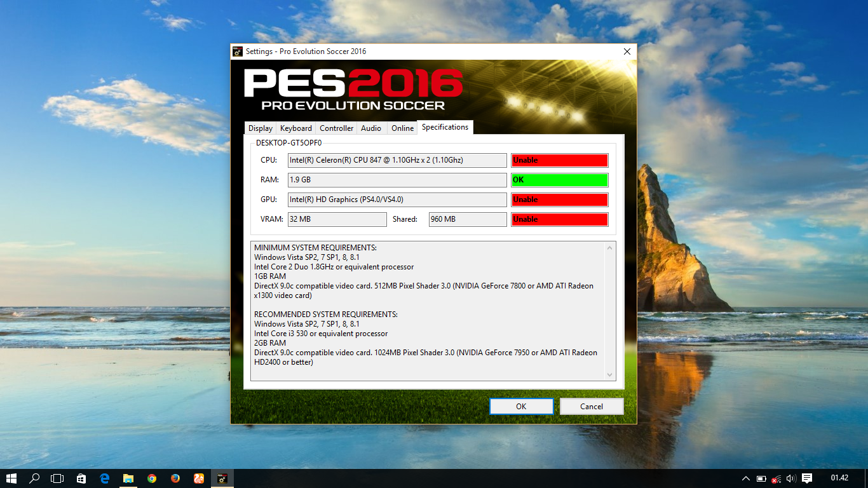The height and width of the screenshot is (488, 868).
Task: Open File Explorer from taskbar
Action: (128, 478)
